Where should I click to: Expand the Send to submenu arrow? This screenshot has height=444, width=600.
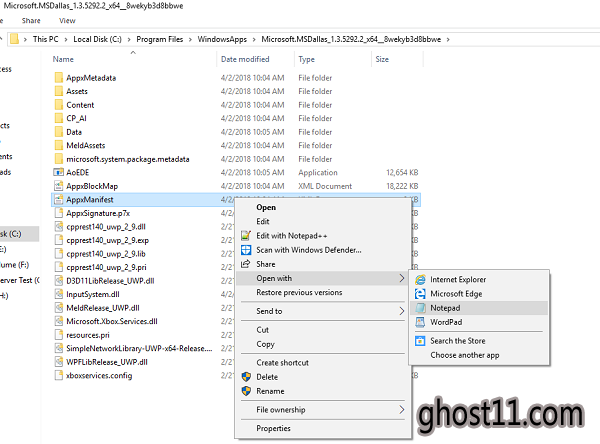401,311
